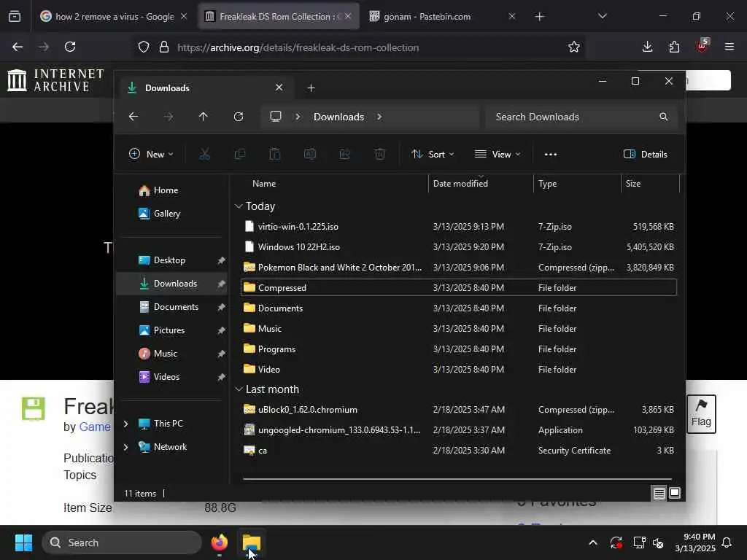Viewport: 747px width, 560px height.
Task: Click the Internet Archive logo
Action: tap(55, 79)
